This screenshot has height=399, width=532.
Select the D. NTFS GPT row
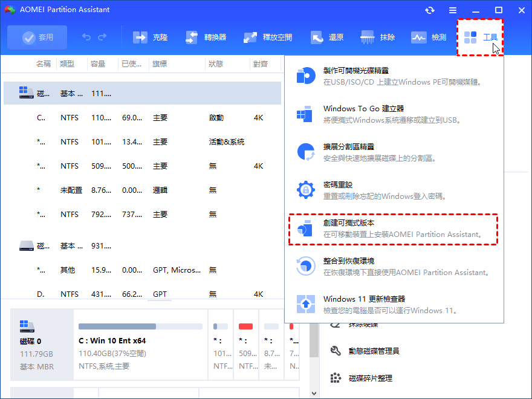click(142, 294)
